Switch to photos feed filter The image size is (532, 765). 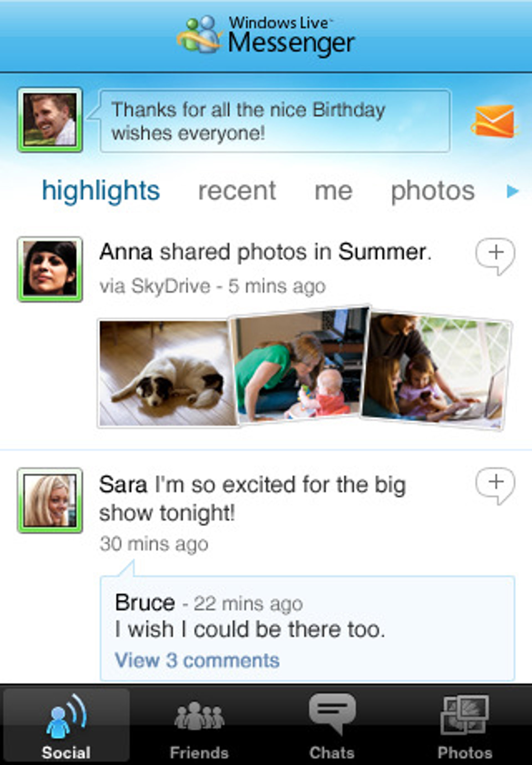tap(433, 191)
